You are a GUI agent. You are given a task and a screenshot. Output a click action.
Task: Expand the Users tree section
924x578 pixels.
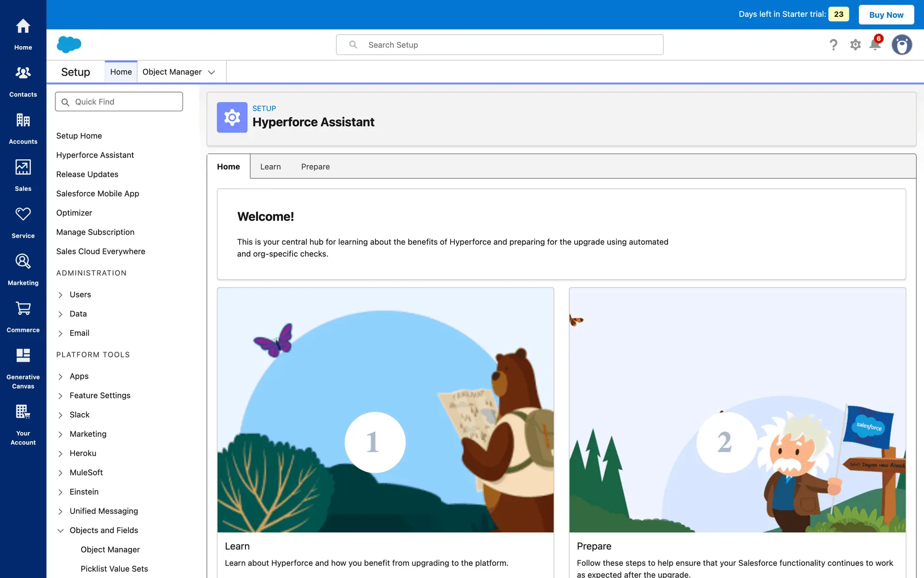click(61, 295)
